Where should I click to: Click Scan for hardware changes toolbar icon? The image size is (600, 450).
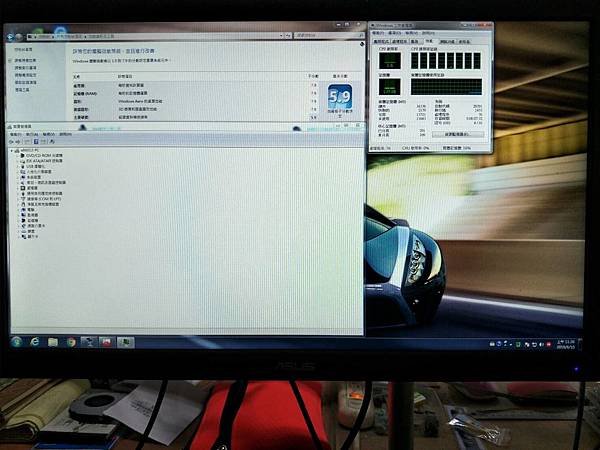point(52,142)
